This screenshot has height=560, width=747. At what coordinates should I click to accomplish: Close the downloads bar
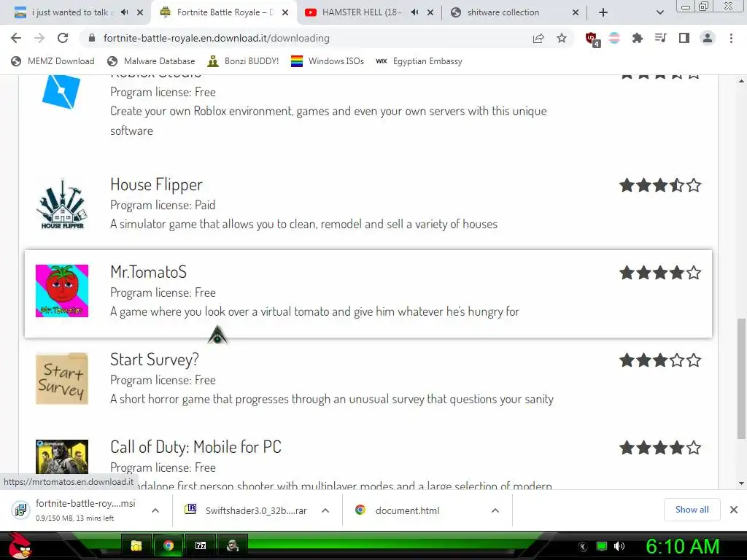734,510
